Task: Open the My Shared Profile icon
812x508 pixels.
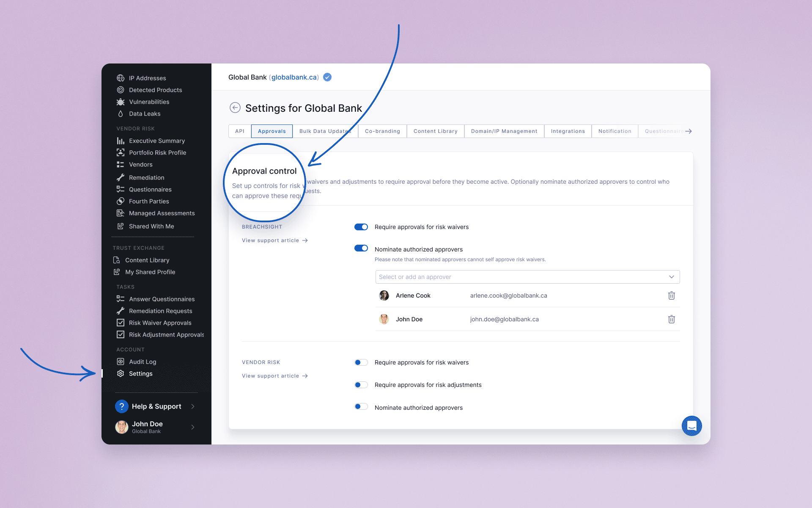Action: click(x=117, y=272)
